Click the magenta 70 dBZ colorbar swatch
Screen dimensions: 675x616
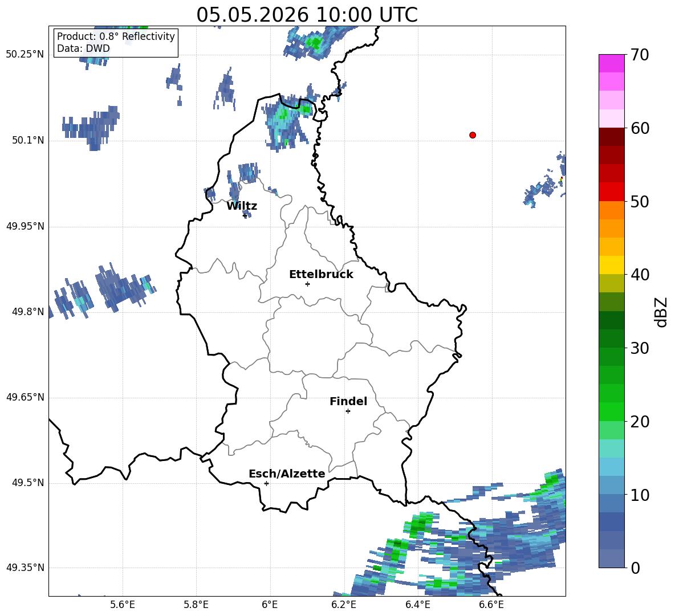611,63
